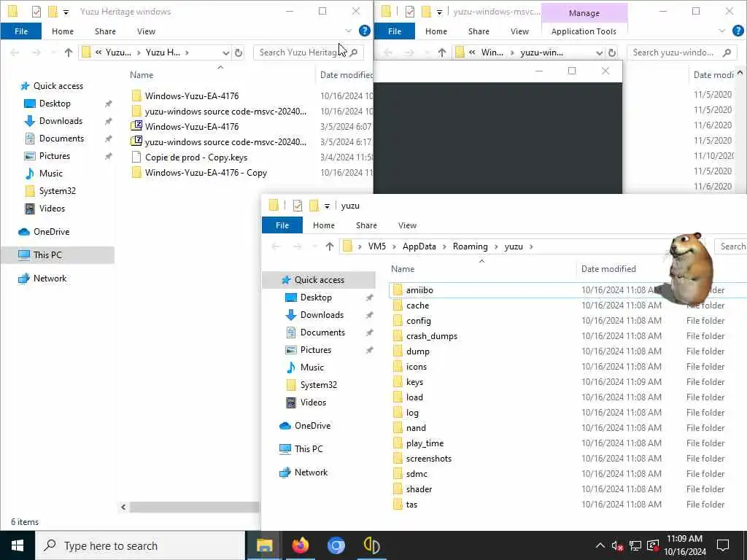Refresh the yuzu-windows-msvc folder
This screenshot has height=560, width=747.
point(612,52)
